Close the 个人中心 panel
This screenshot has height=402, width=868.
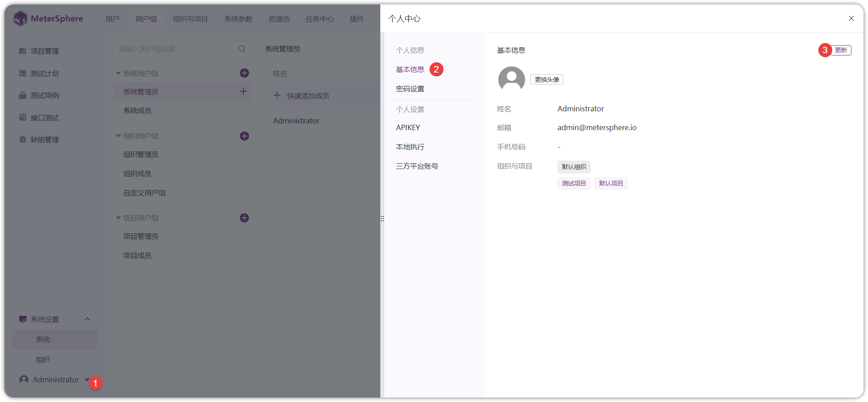click(851, 18)
